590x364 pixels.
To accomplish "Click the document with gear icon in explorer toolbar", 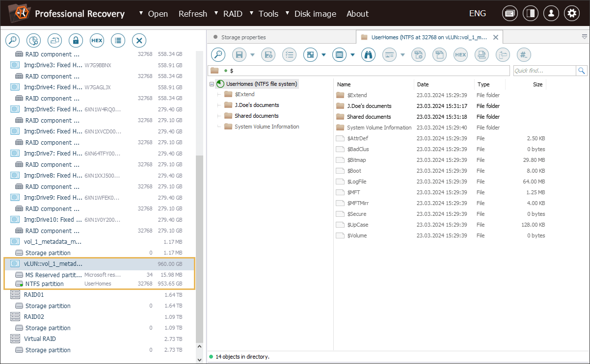I will coord(418,54).
